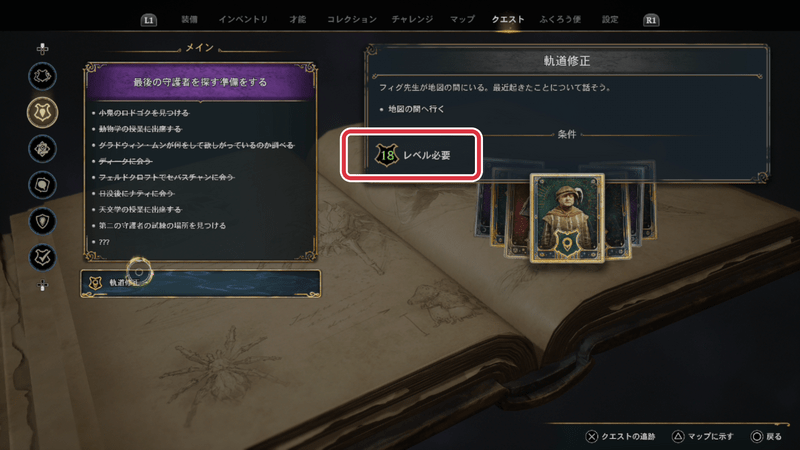
Task: Click the d-pad down icon below the sidebar
Action: point(42,286)
